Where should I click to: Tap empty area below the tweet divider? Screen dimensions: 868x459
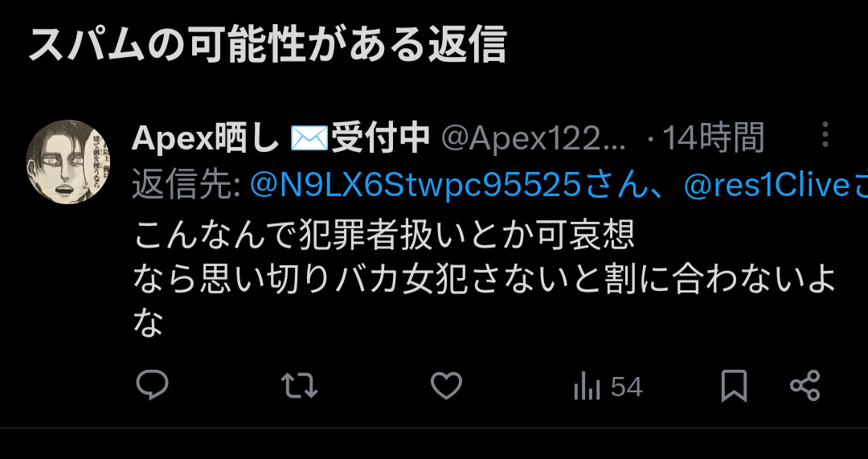[434, 444]
